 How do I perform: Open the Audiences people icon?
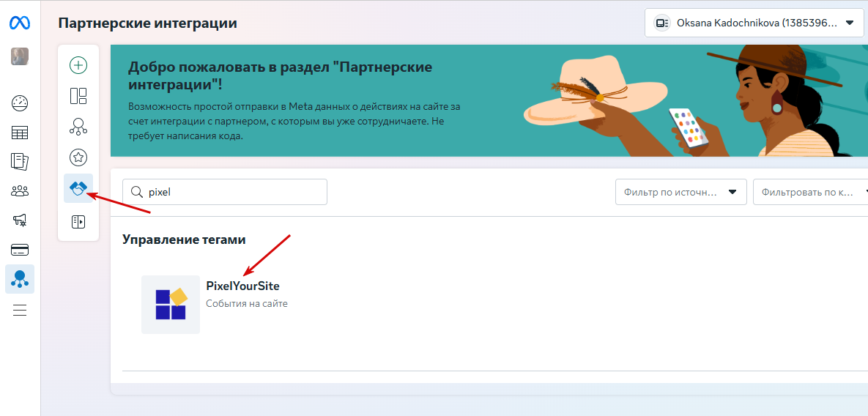20,191
